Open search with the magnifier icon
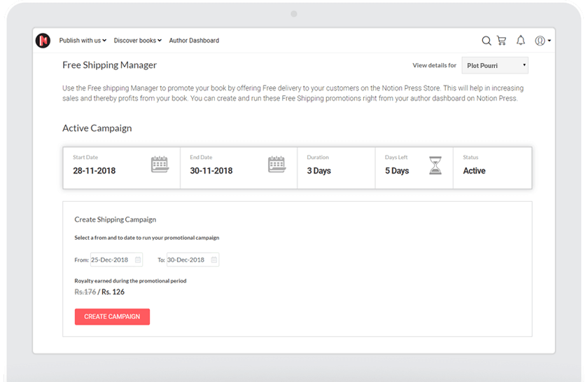This screenshot has height=382, width=588. 486,41
